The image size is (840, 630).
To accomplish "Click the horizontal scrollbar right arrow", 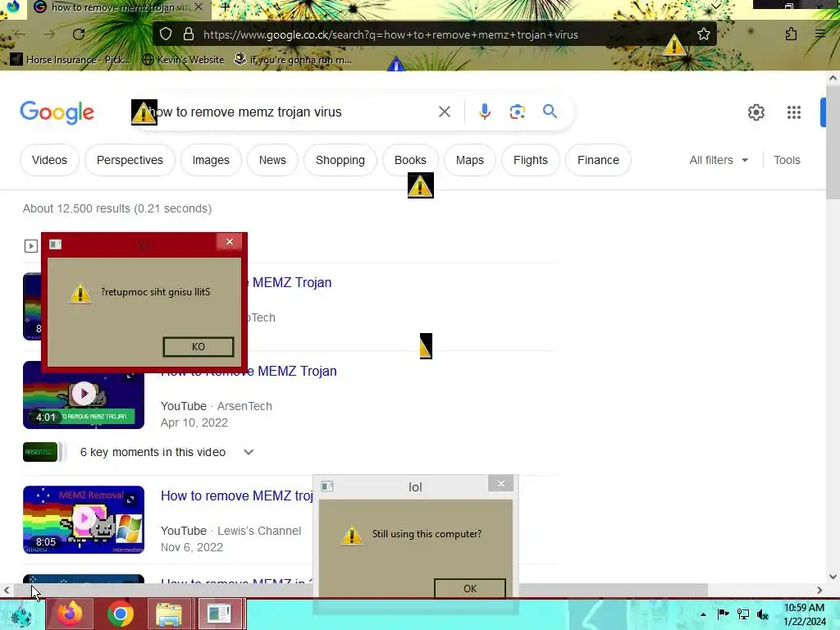I will (x=819, y=590).
